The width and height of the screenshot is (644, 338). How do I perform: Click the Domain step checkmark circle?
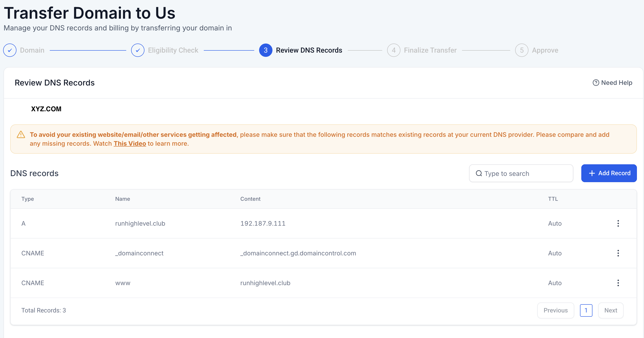click(10, 50)
